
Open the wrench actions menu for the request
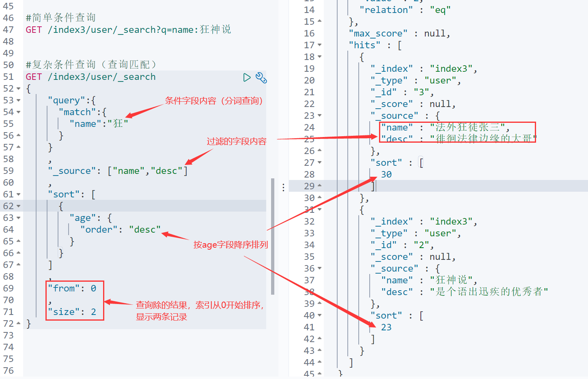coord(261,77)
